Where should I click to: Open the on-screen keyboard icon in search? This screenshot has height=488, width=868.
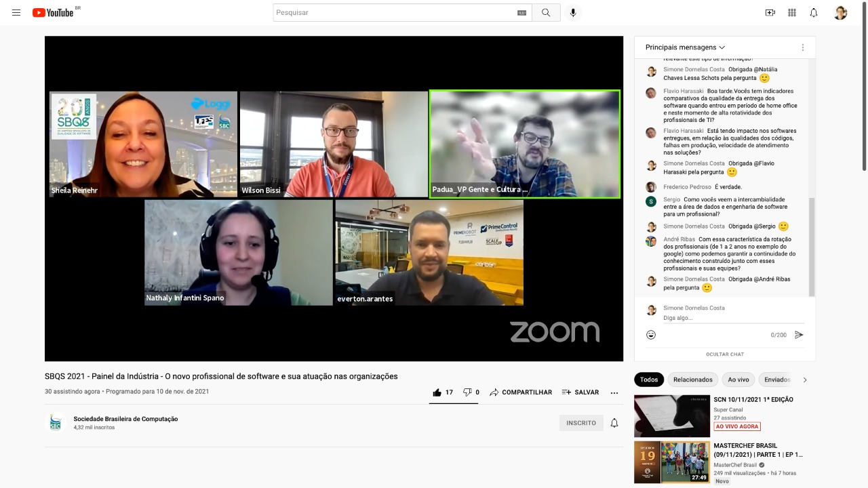coord(521,13)
